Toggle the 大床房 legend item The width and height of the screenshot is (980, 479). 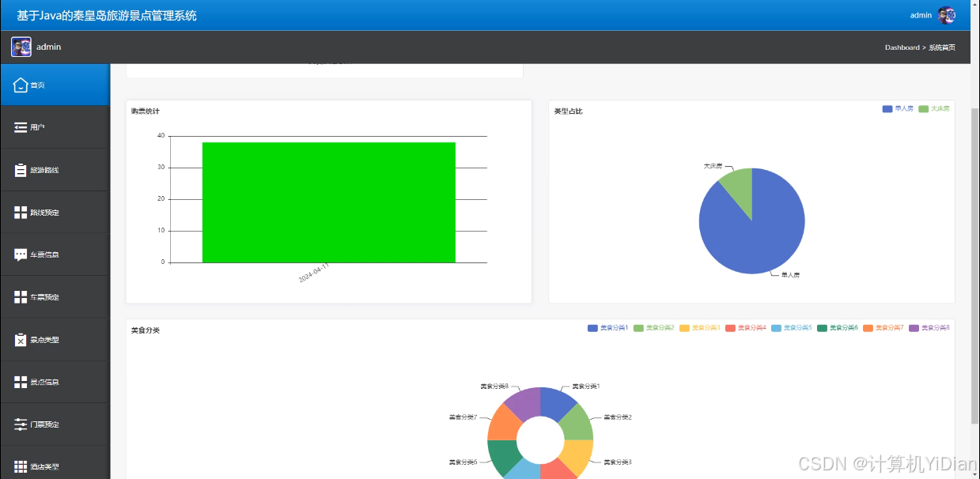pos(933,108)
